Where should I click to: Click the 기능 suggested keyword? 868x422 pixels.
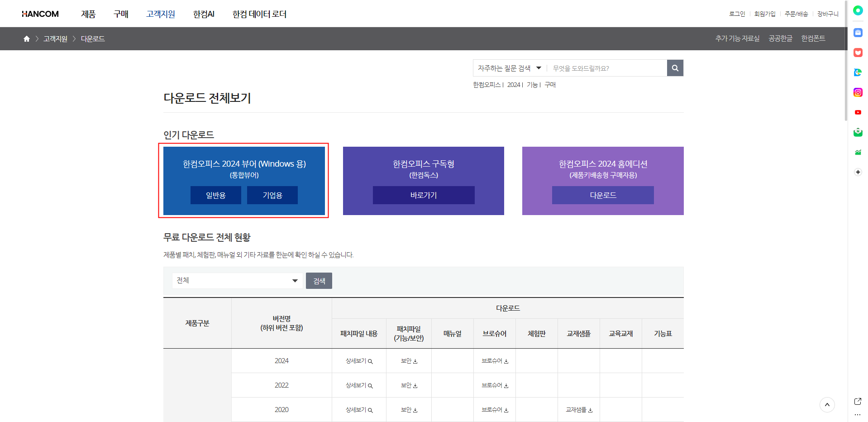click(x=532, y=85)
